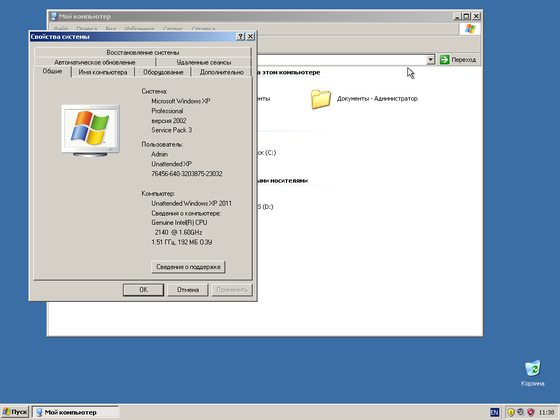This screenshot has height=420, width=560.
Task: Confirm the dialog with OK
Action: tap(143, 290)
